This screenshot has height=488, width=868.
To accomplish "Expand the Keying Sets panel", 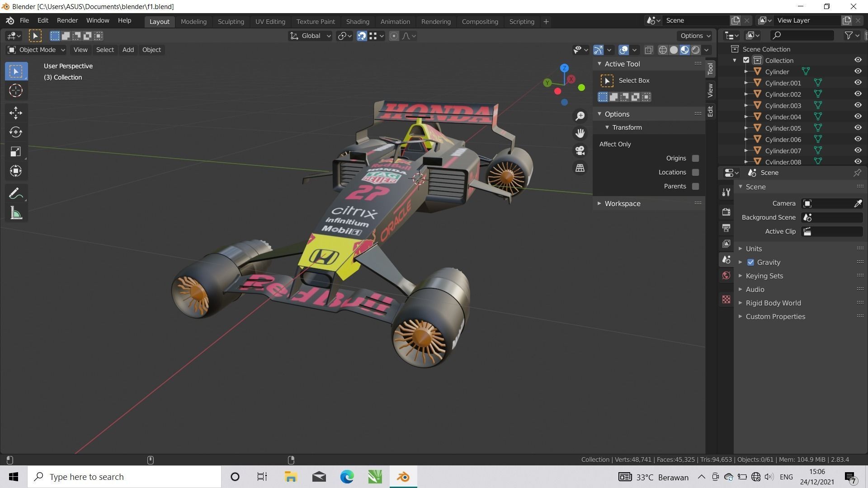I will [764, 276].
